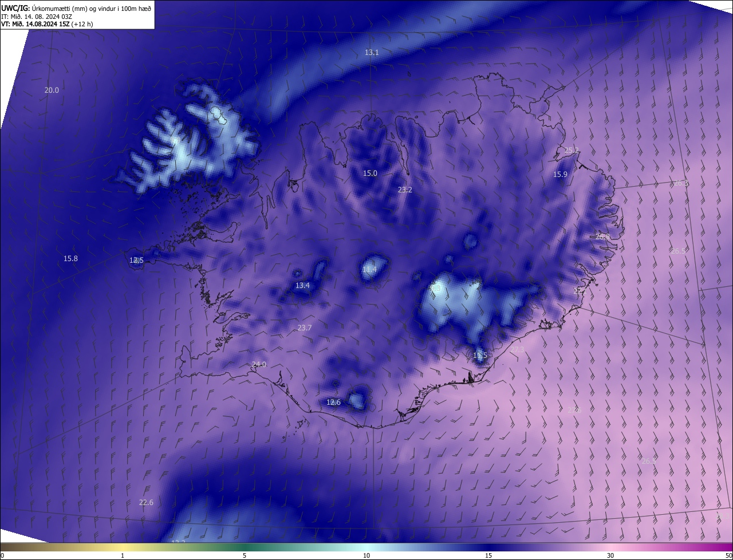Click the valid time line ending '15Z (+12 h)'
733x560 pixels.
[x=47, y=24]
